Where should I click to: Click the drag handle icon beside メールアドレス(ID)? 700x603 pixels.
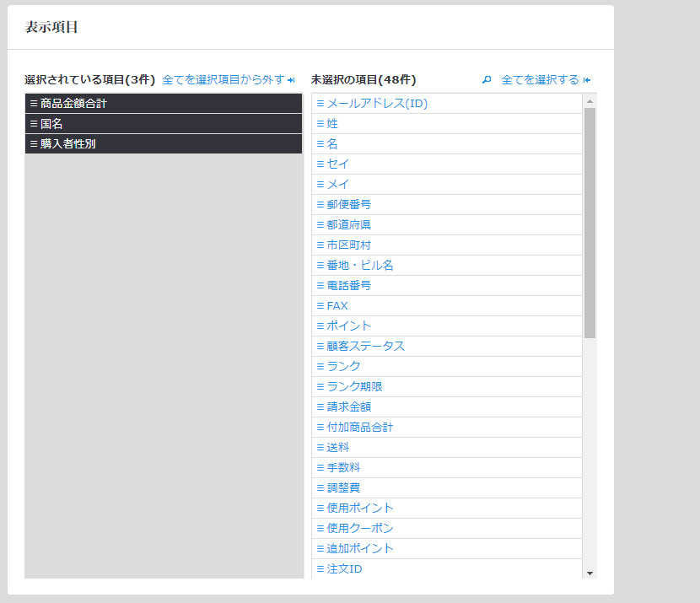pos(320,104)
